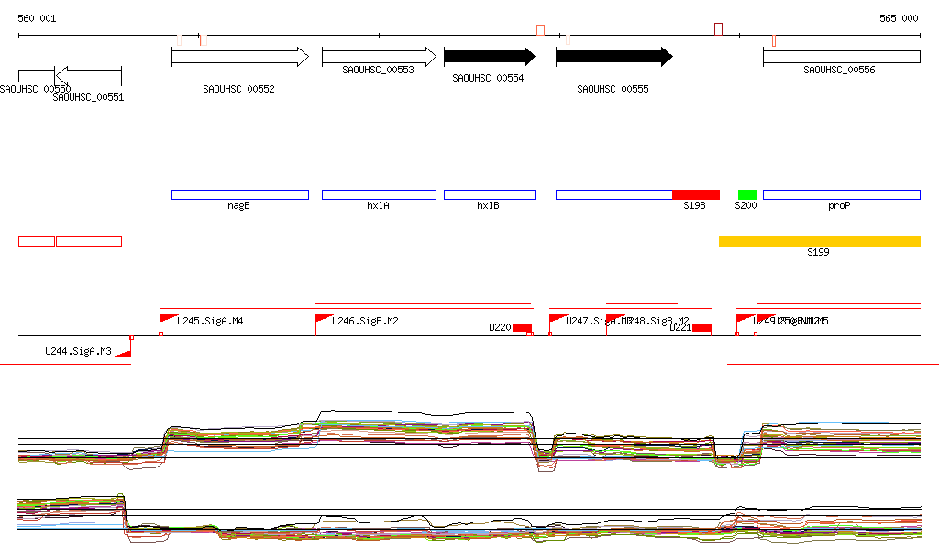Click the U246.SigB.M2 label text
Screen dimensions: 939x560
pos(365,322)
